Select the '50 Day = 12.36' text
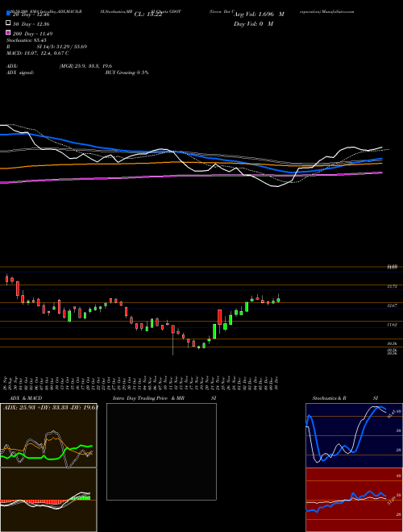The height and width of the screenshot is (532, 403). (x=31, y=24)
